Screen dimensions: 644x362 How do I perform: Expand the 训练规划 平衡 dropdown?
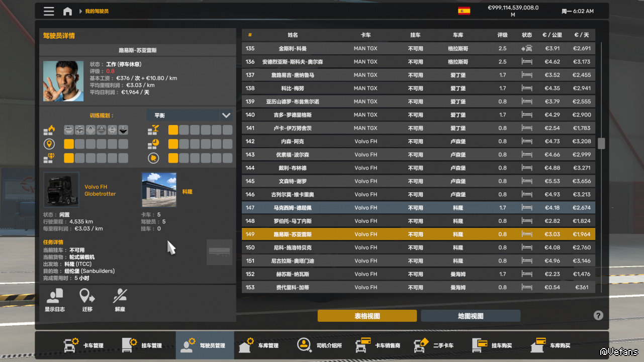click(x=226, y=115)
